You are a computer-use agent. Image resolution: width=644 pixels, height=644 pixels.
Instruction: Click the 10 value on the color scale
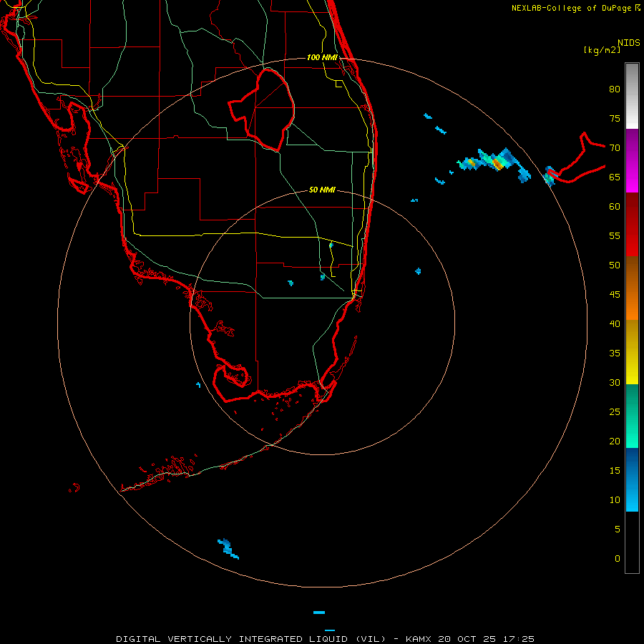click(615, 500)
